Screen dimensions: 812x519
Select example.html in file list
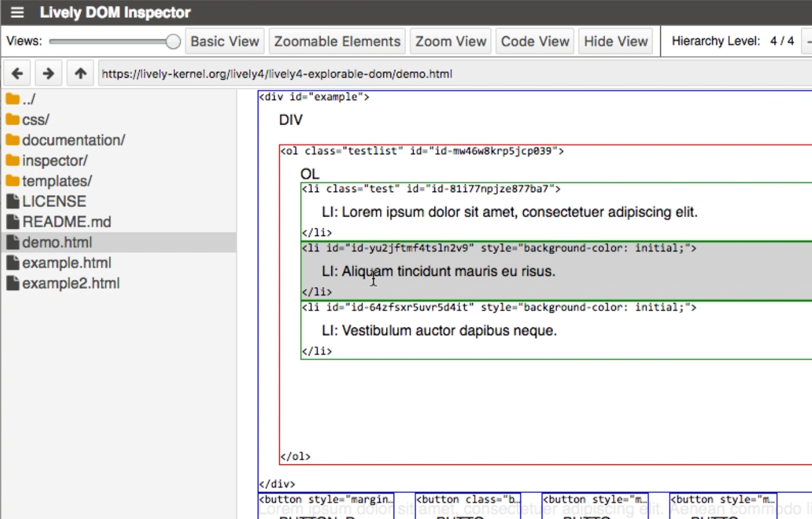point(66,263)
